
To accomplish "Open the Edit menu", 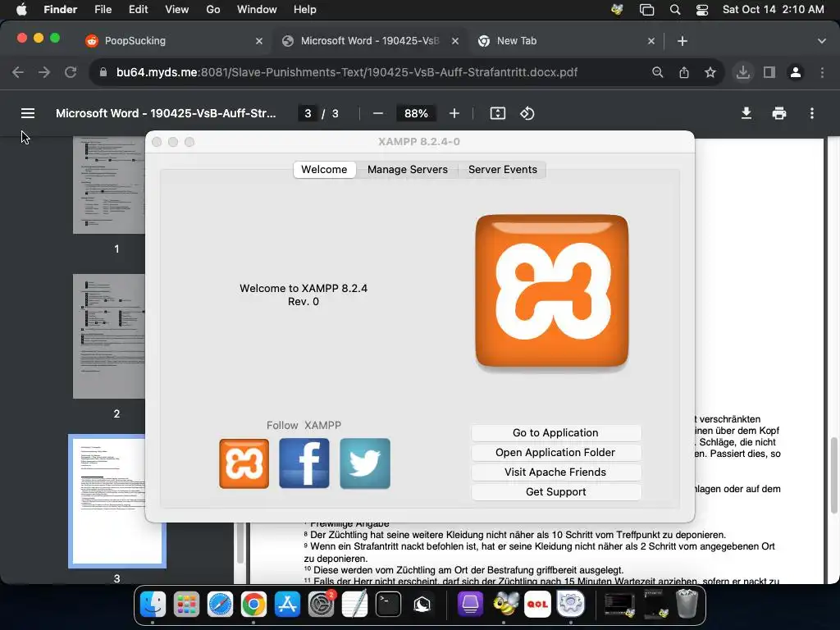I will pyautogui.click(x=138, y=10).
